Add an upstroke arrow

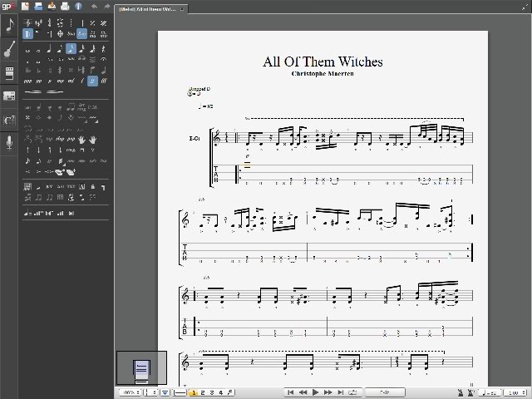(x=27, y=150)
